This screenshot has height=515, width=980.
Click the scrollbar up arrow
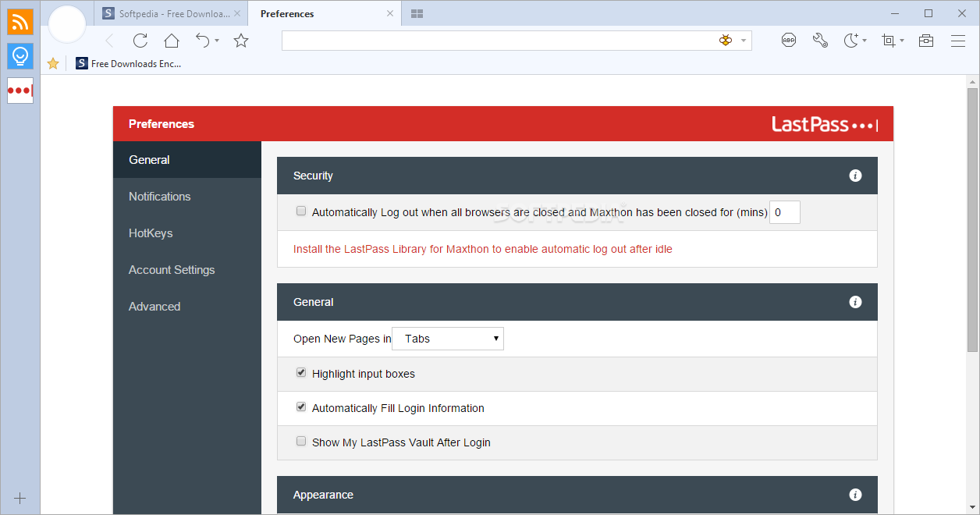tap(972, 81)
